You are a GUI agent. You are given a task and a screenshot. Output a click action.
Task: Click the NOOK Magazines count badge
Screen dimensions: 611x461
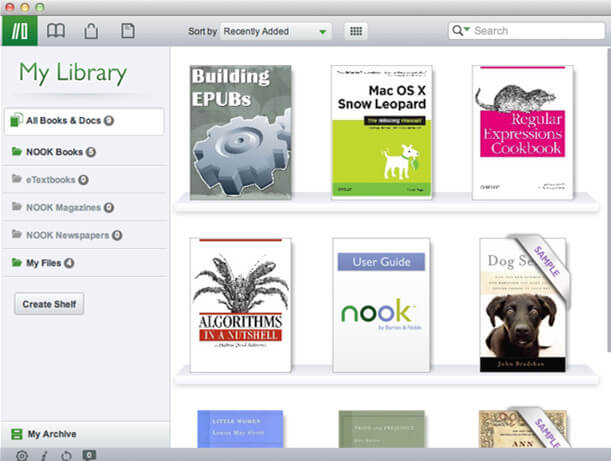point(109,207)
